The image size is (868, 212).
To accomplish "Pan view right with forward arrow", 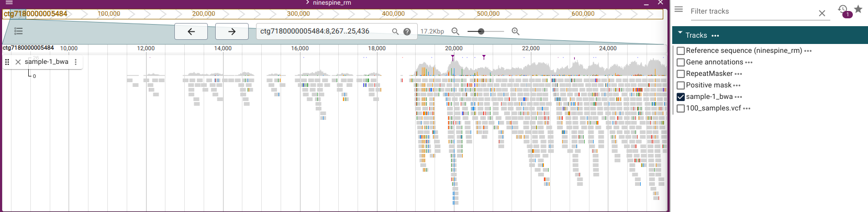I will [232, 31].
